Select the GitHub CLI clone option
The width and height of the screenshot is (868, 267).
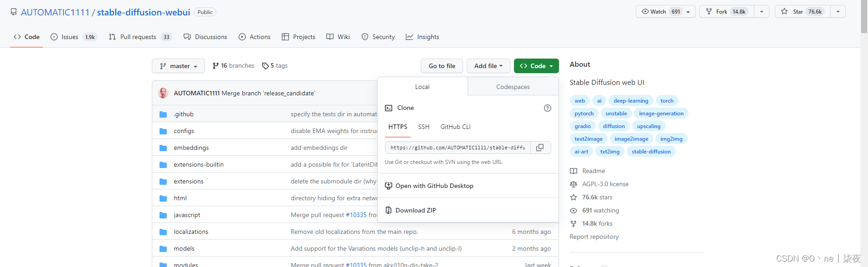(x=455, y=127)
